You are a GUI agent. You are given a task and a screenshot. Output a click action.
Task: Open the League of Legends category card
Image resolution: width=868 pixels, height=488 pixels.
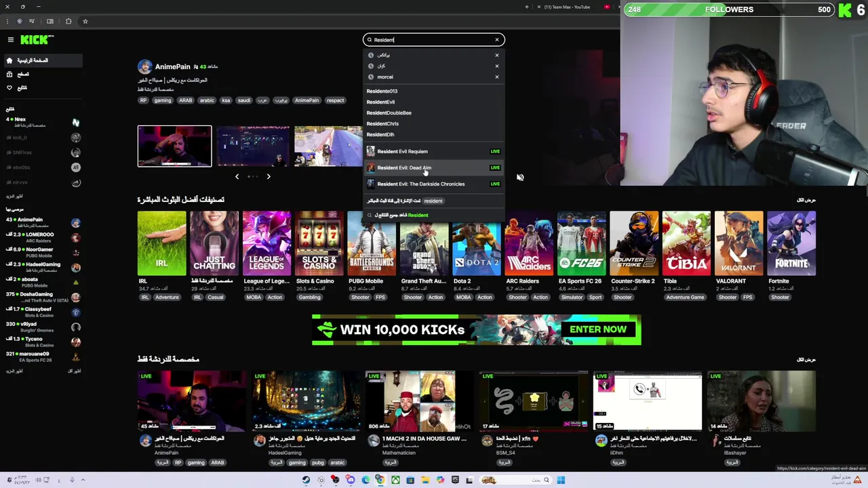click(267, 243)
